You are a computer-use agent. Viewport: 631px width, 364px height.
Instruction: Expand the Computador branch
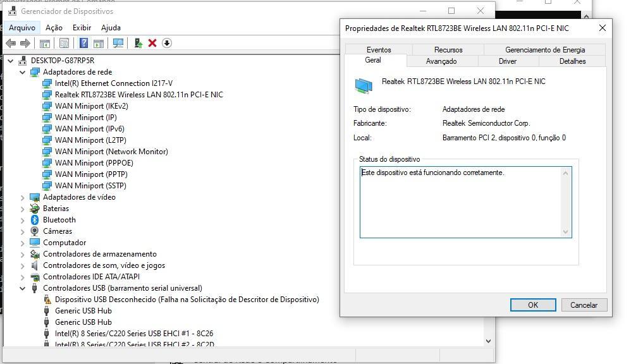pyautogui.click(x=23, y=243)
